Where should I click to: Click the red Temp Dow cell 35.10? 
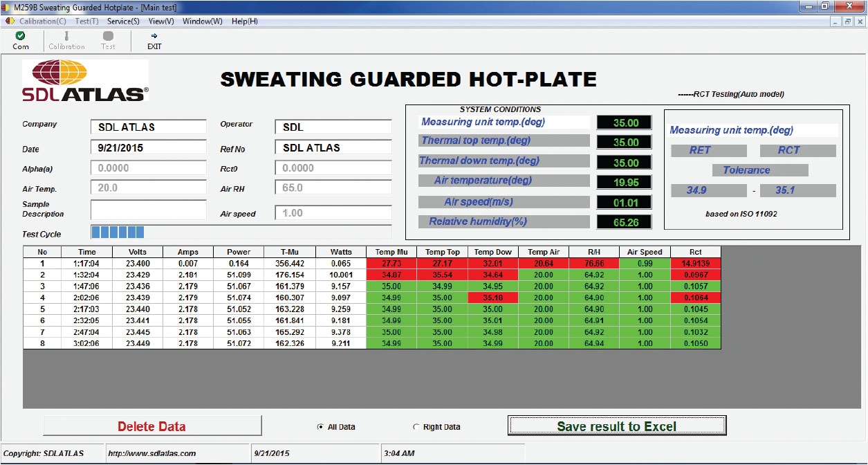coord(493,298)
